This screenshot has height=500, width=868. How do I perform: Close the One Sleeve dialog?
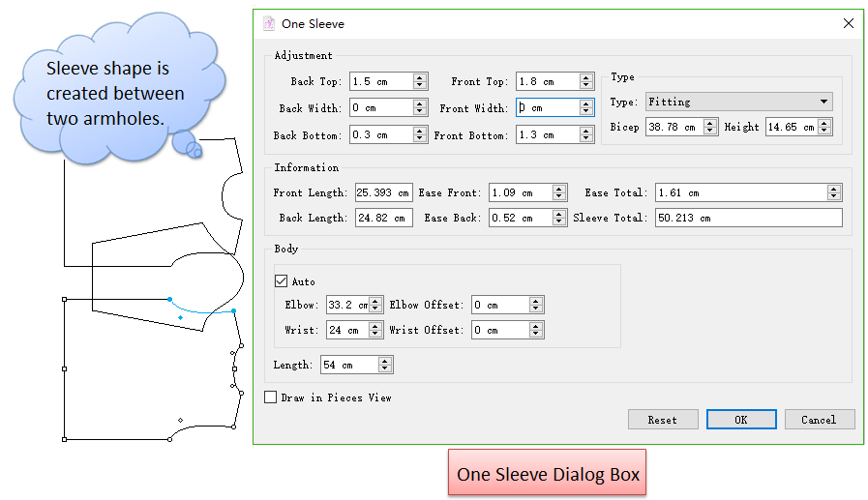pyautogui.click(x=848, y=23)
